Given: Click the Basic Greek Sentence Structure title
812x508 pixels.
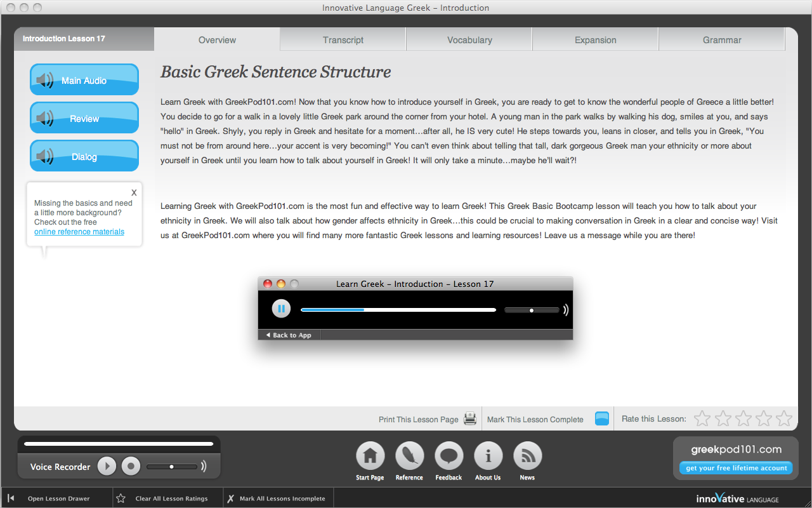Looking at the screenshot, I should pyautogui.click(x=275, y=72).
